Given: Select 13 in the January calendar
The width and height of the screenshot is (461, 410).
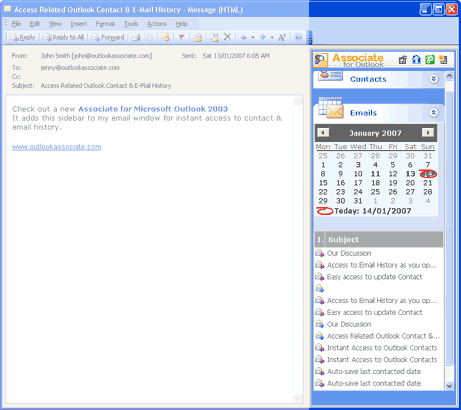Looking at the screenshot, I should (410, 174).
